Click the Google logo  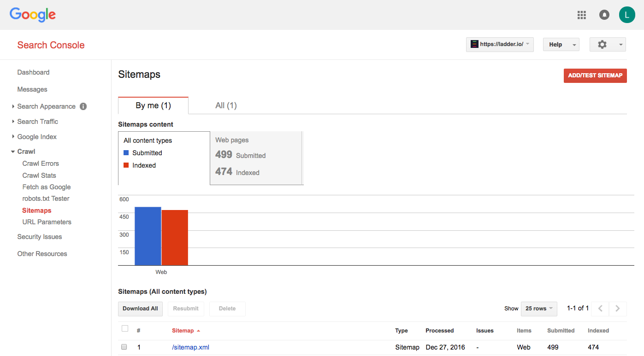pos(33,14)
